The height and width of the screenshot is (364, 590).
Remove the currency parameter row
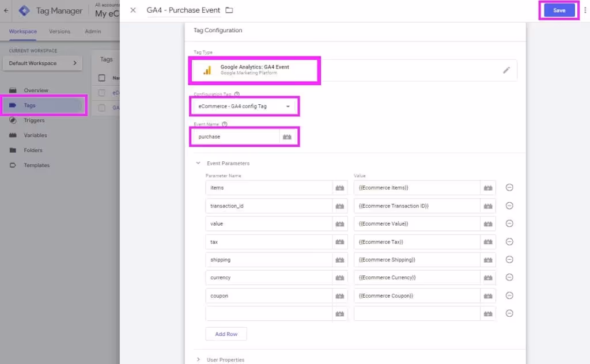click(x=509, y=277)
